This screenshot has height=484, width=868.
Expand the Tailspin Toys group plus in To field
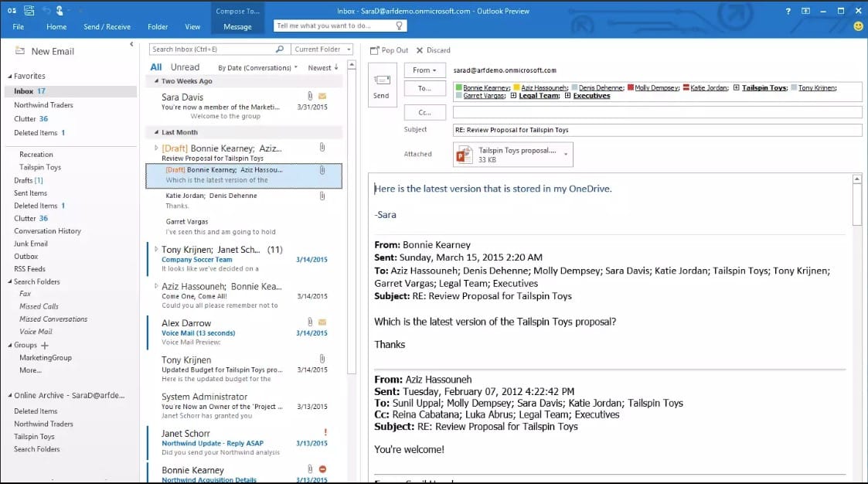[737, 87]
